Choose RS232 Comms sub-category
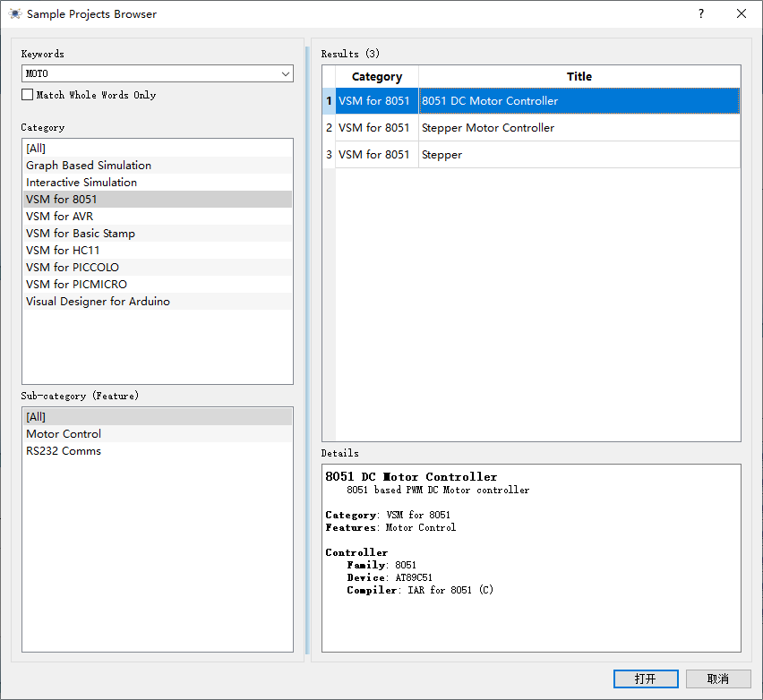The image size is (763, 700). point(64,451)
